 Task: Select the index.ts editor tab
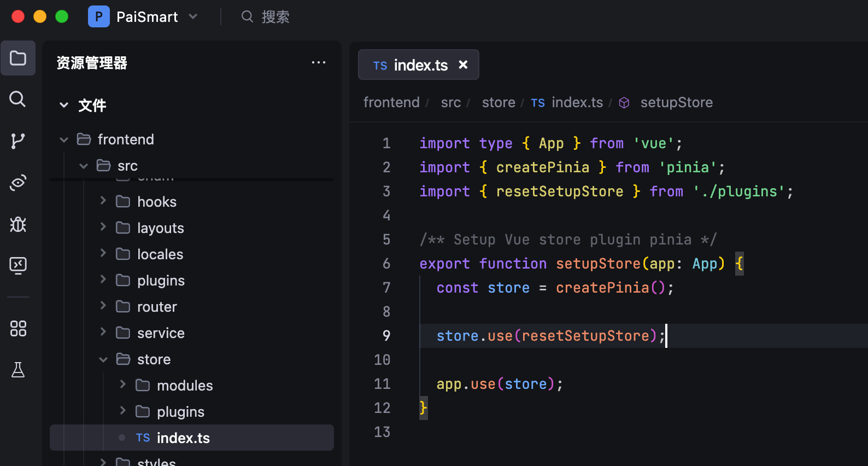click(411, 65)
